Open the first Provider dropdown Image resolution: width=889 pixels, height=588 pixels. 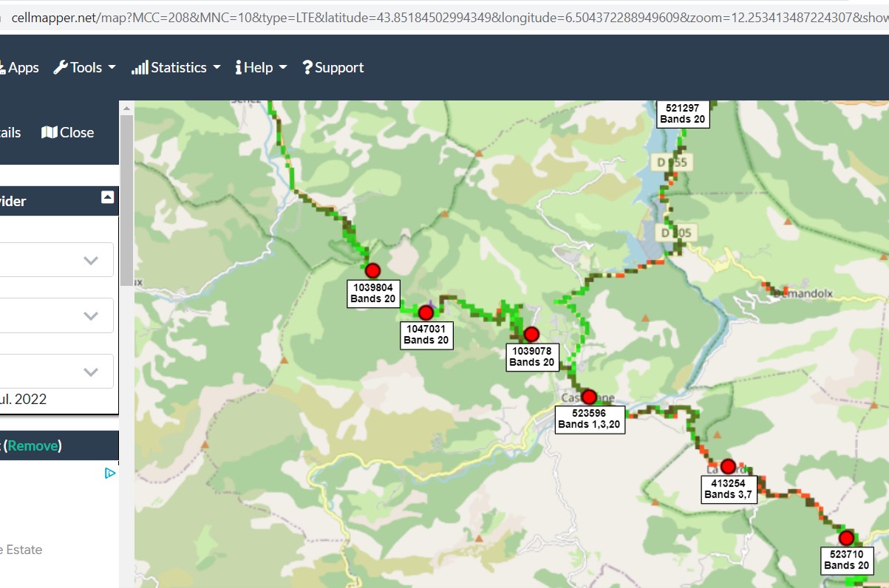57,260
